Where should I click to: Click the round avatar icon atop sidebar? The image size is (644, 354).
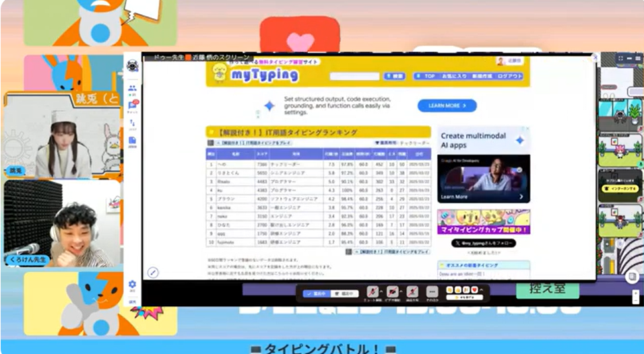[x=132, y=66]
